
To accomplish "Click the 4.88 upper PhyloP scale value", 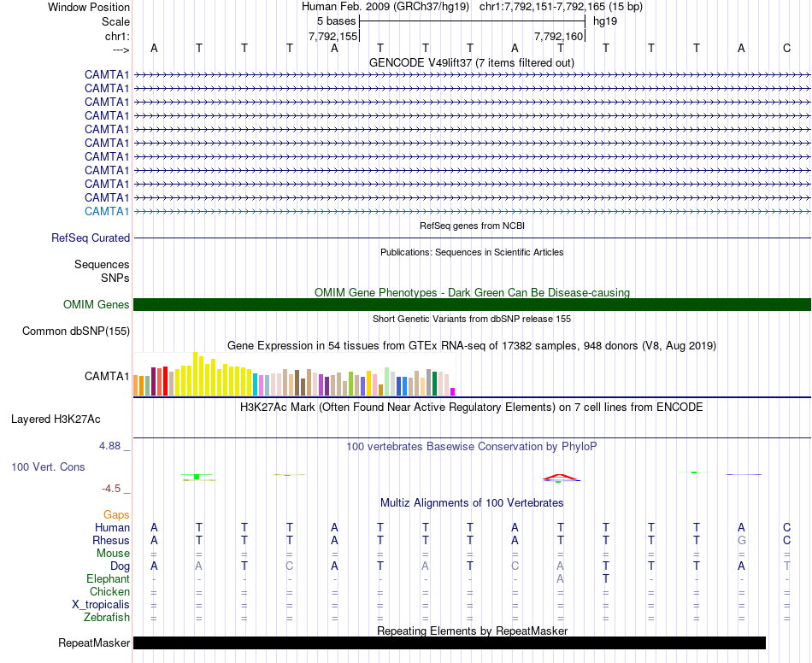I will pos(109,446).
